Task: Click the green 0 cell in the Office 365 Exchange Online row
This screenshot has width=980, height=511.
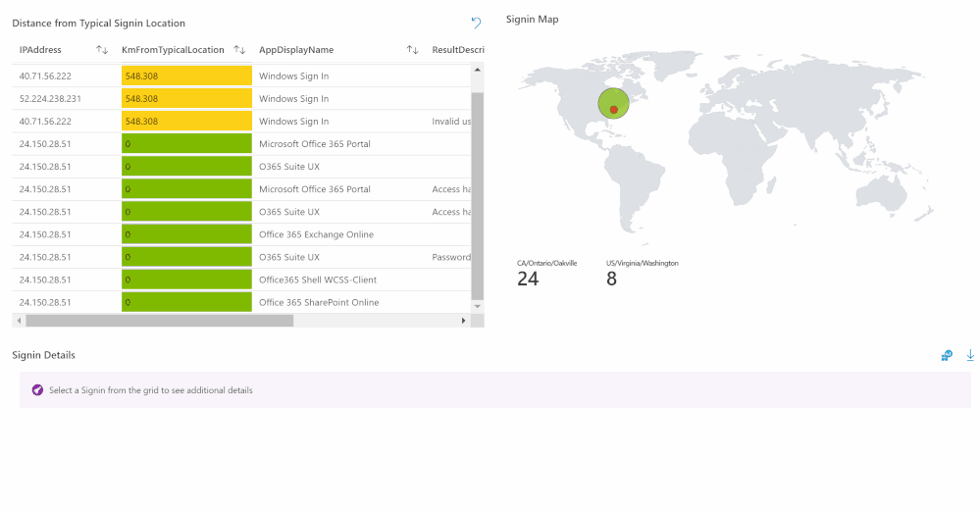Action: [186, 234]
